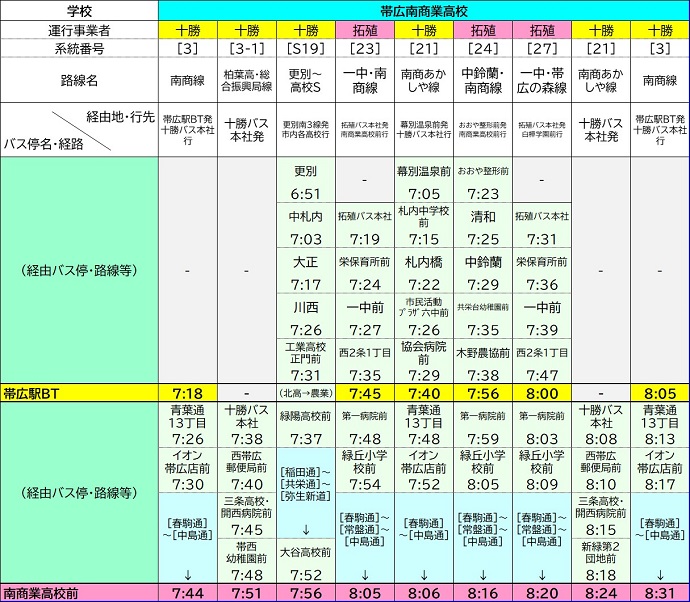Click the 一中・南商線 route name
Screen dimensions: 690x602
click(365, 80)
